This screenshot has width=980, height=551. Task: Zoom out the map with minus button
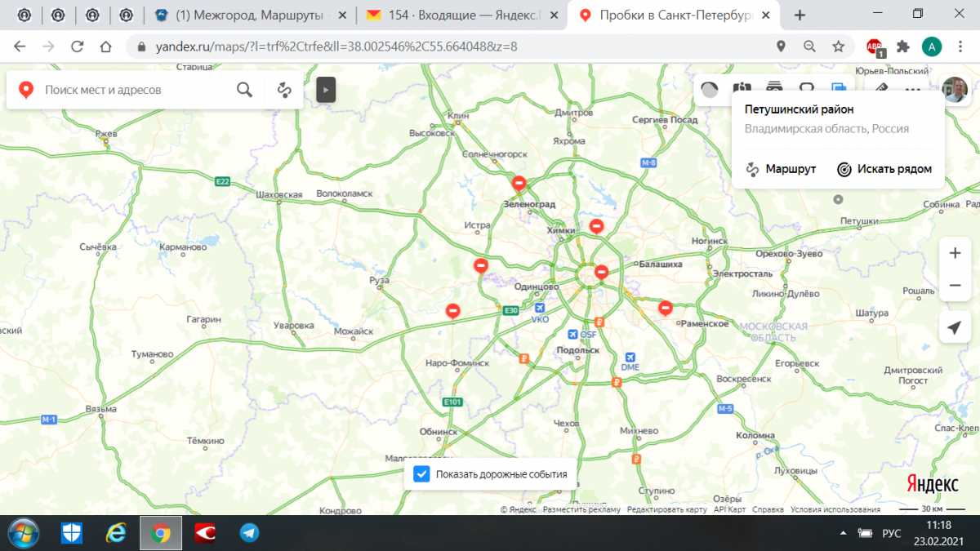point(955,286)
